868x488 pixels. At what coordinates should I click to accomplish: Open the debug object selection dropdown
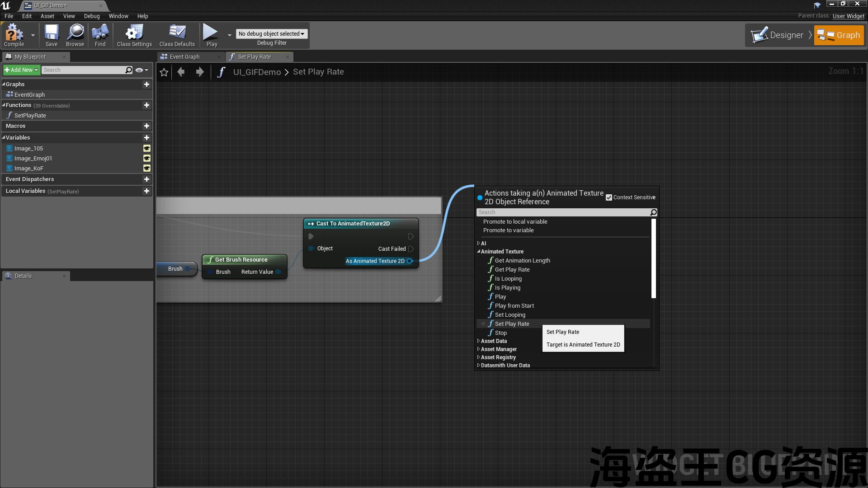point(271,34)
